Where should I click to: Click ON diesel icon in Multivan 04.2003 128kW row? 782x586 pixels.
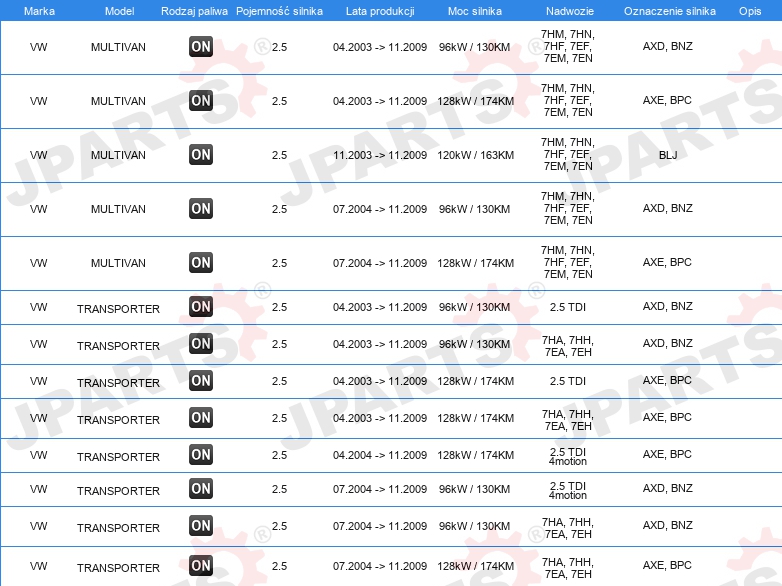tap(201, 101)
